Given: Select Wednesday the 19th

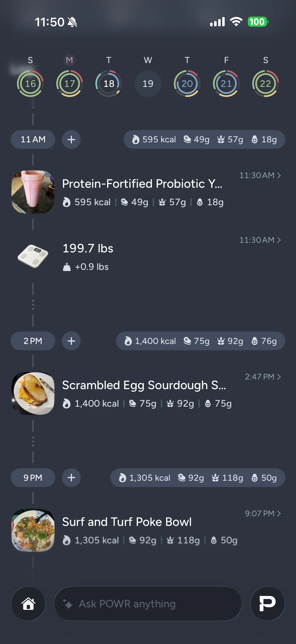Looking at the screenshot, I should (148, 84).
